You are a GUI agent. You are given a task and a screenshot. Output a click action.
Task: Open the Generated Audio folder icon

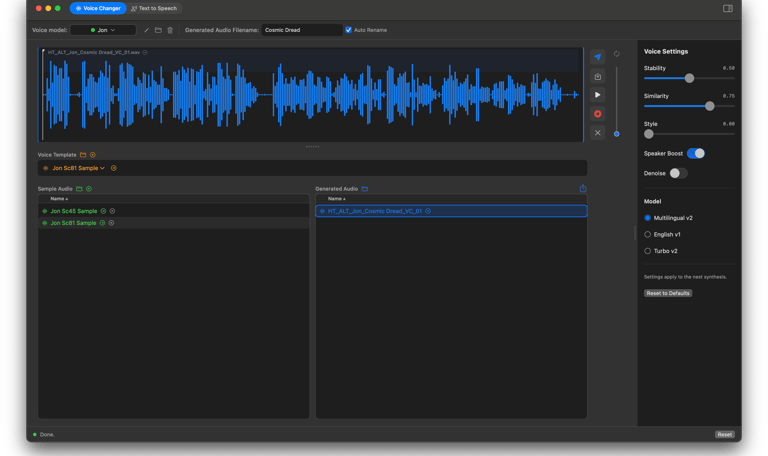click(x=365, y=189)
